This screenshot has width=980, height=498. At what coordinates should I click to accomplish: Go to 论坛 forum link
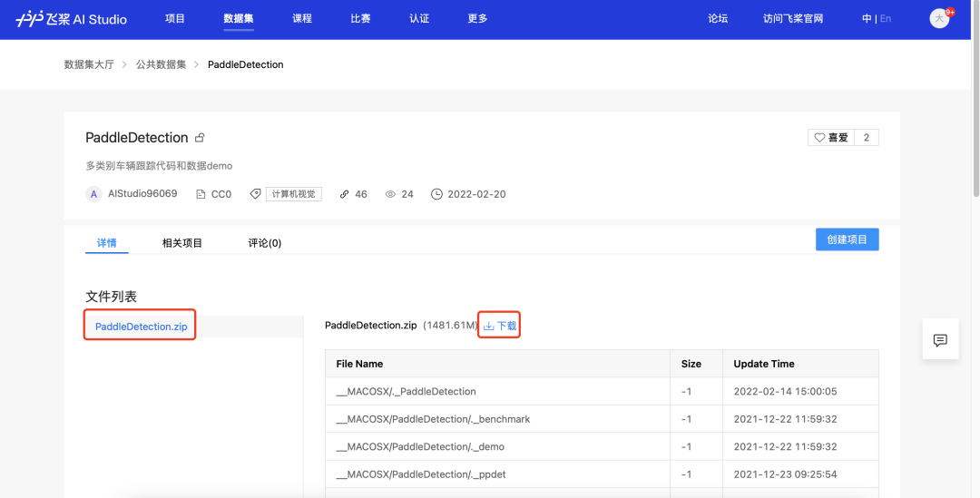pos(718,19)
